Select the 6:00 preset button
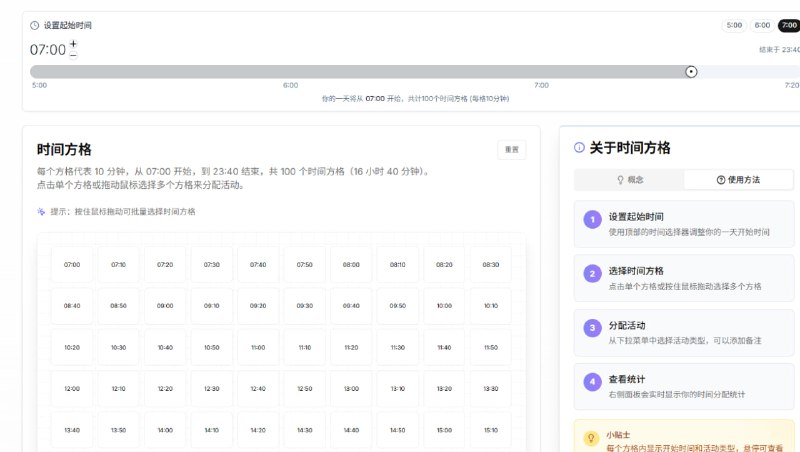The image size is (800, 452). coord(762,25)
